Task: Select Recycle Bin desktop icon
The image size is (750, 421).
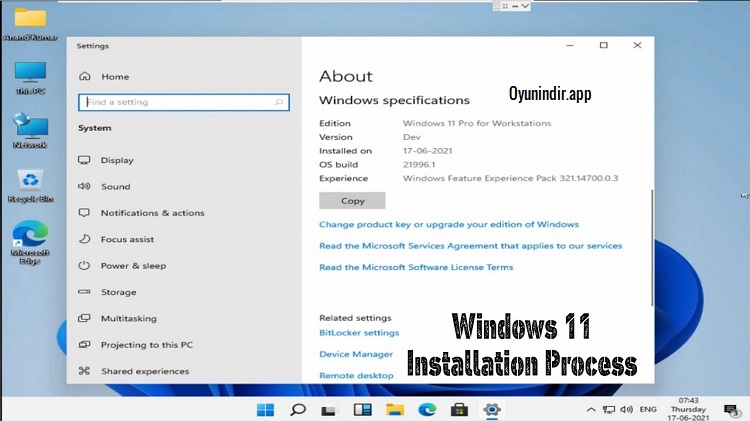Action: coord(30,186)
